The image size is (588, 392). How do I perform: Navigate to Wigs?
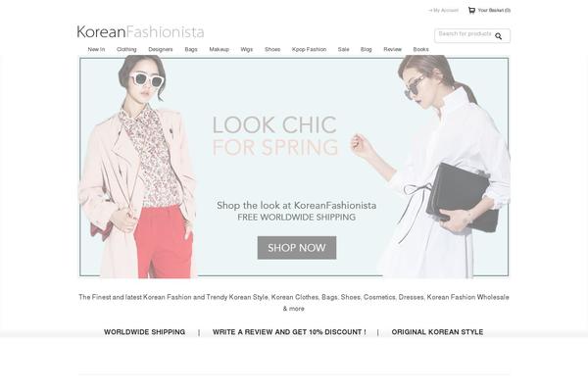pyautogui.click(x=246, y=49)
